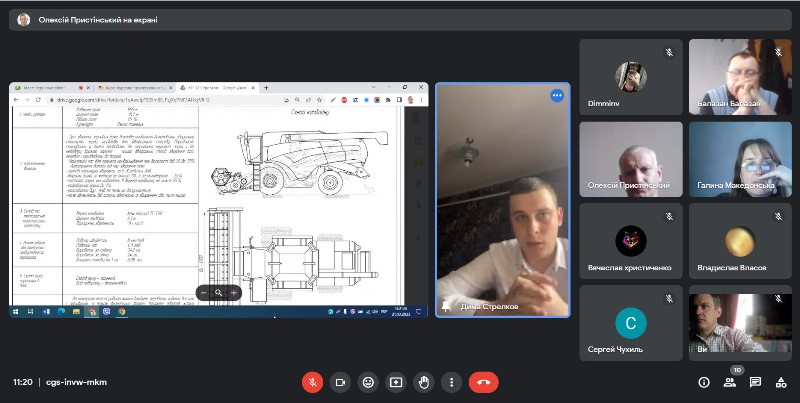Open blue options button on Діма Стрелков tile
Screen dimensions: 800x403
coord(557,95)
